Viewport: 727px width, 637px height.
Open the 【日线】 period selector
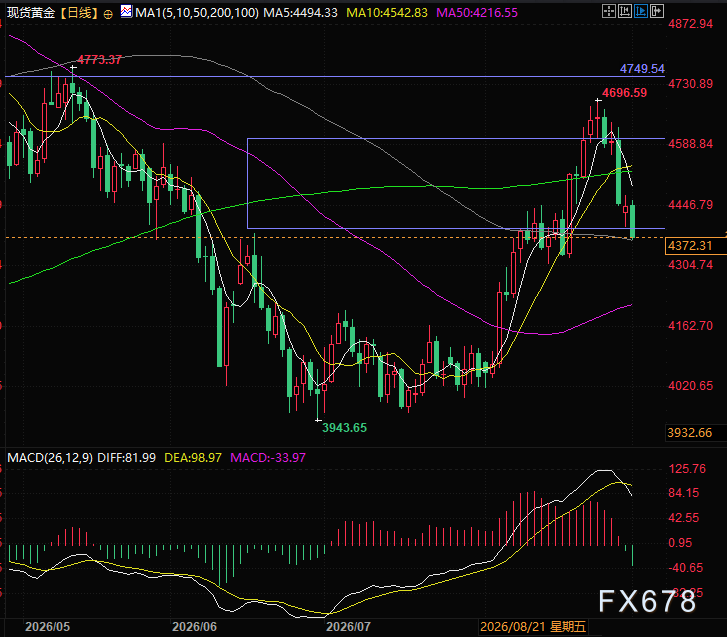tap(80, 13)
